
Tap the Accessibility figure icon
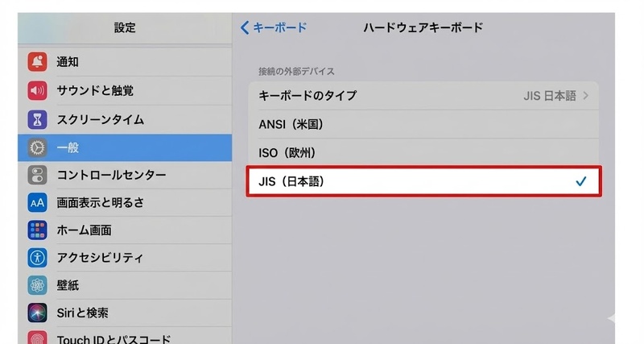point(37,258)
